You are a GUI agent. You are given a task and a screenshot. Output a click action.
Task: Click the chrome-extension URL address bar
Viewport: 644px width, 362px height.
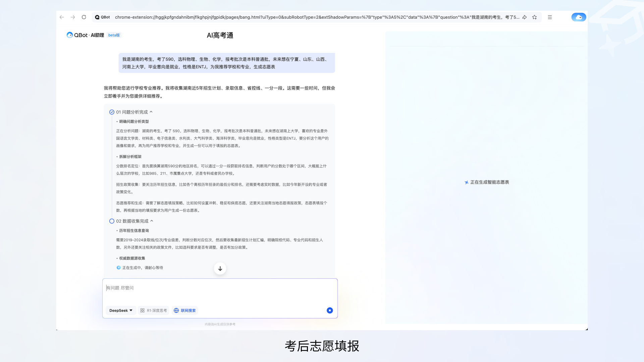[x=315, y=17]
